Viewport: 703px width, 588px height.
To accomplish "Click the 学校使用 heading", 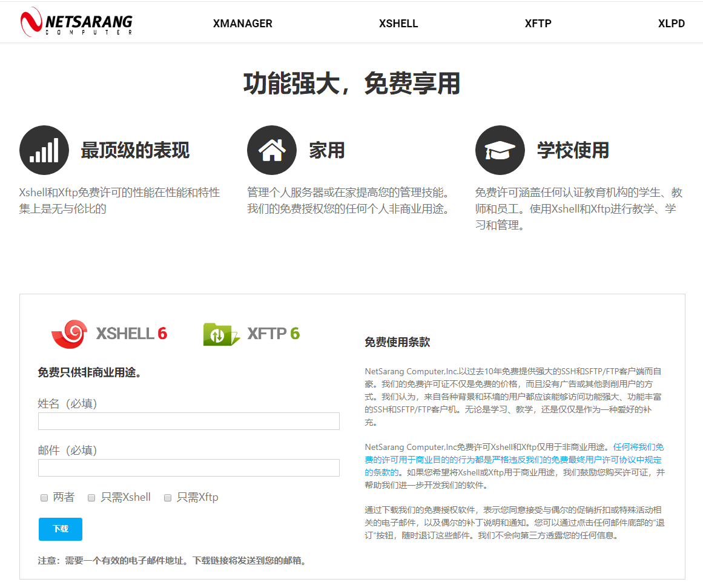I will click(x=573, y=150).
